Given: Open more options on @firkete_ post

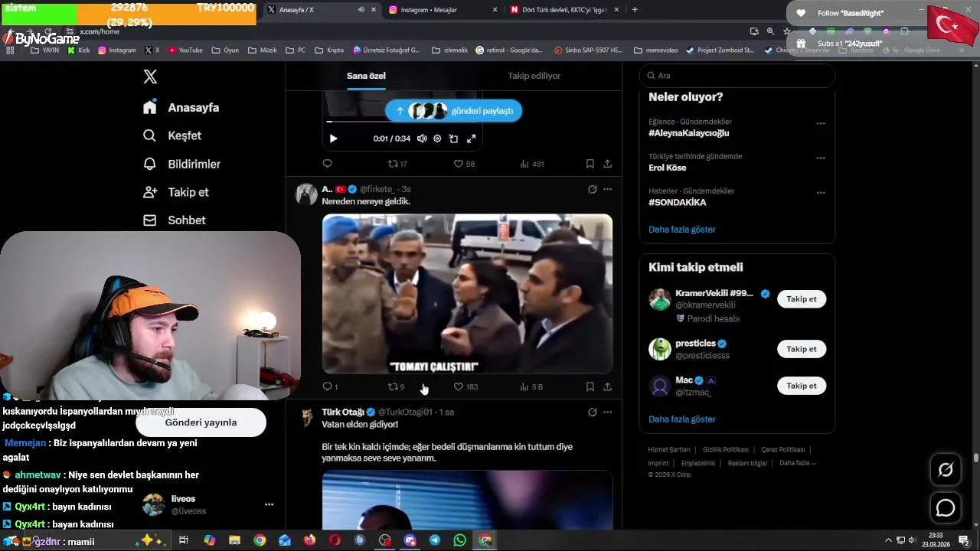Looking at the screenshot, I should 607,189.
